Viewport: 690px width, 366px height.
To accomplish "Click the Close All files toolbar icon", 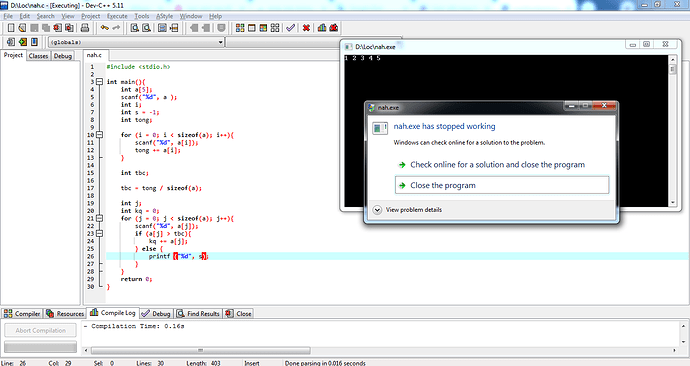I will point(70,28).
